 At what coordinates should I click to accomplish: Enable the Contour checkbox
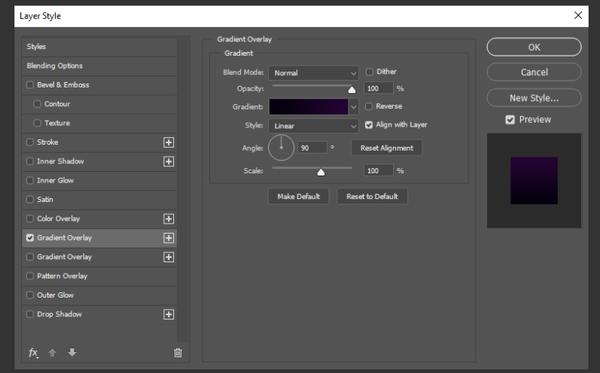pos(37,104)
